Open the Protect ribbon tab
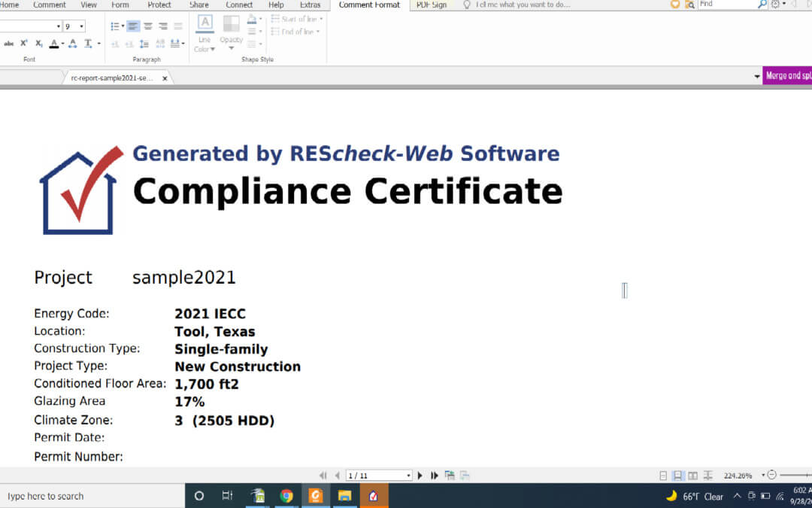The image size is (812, 508). click(x=159, y=5)
